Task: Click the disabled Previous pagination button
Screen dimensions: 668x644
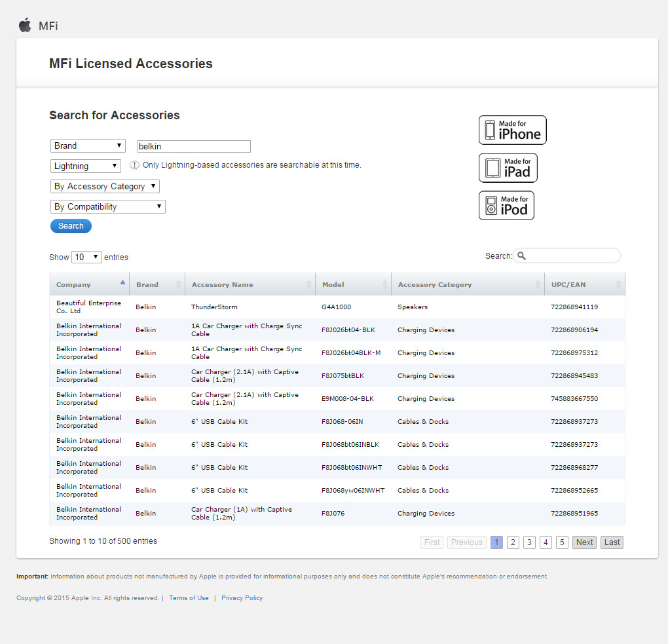Action: click(466, 542)
